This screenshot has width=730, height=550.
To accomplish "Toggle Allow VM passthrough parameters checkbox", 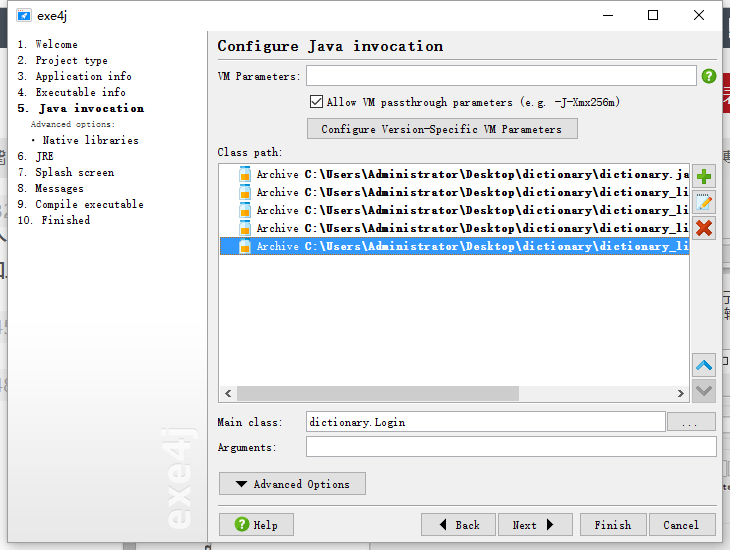I will point(316,102).
